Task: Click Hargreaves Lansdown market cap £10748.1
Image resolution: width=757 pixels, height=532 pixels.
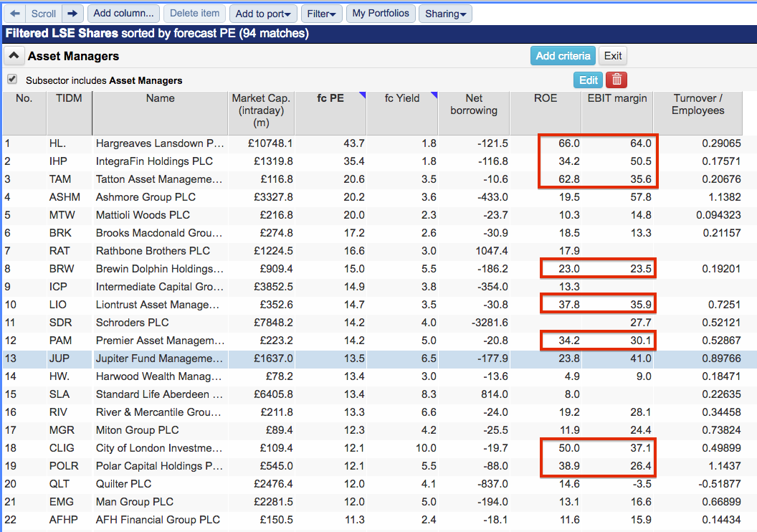Action: click(270, 143)
